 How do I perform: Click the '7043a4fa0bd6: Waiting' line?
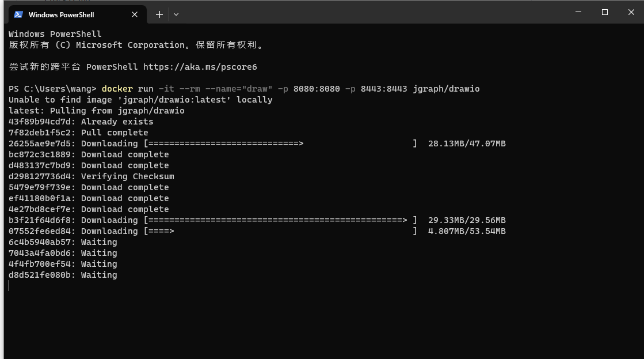pos(63,253)
